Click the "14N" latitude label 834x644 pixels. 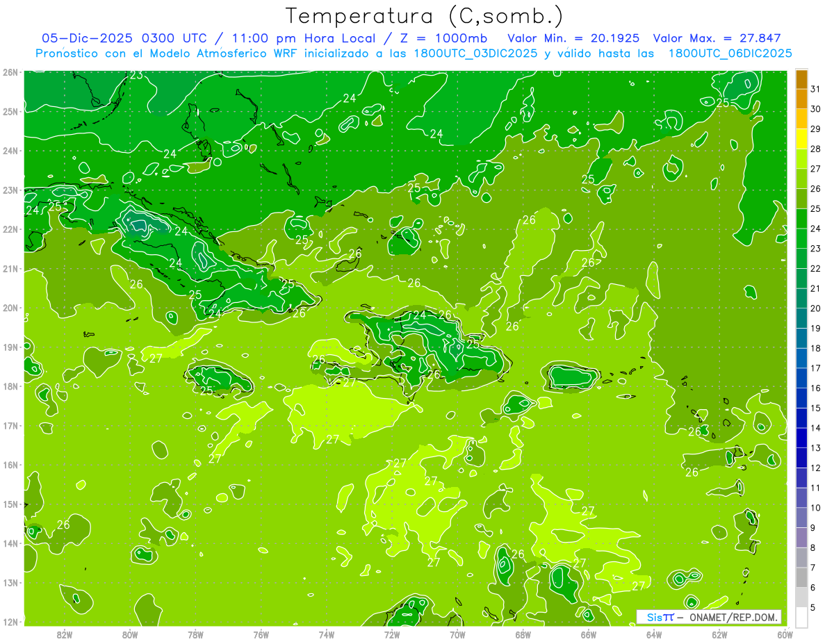10,543
